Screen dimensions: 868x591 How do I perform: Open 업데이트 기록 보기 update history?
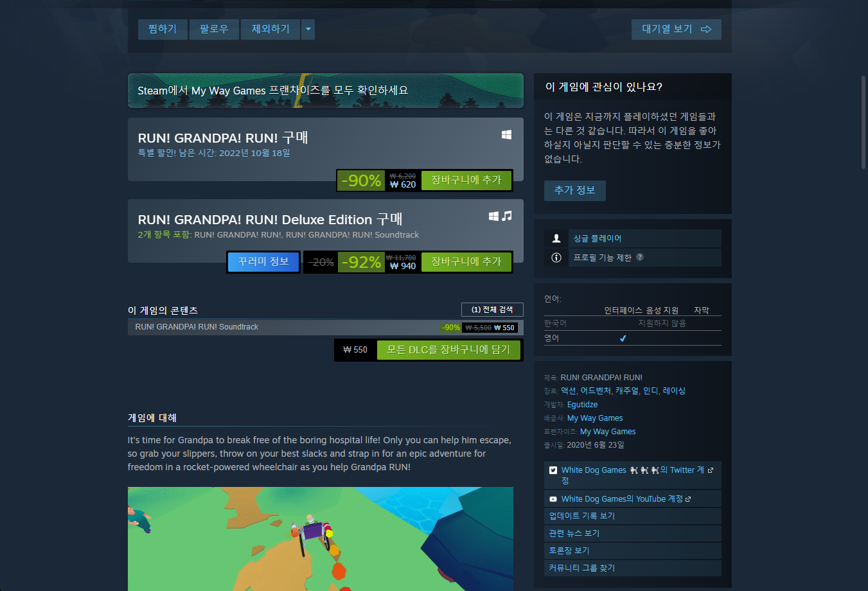tap(633, 516)
